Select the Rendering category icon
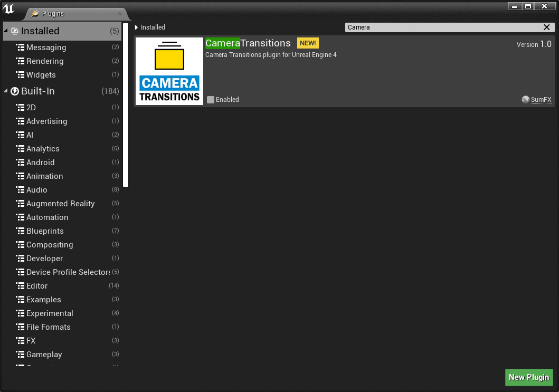This screenshot has height=392, width=559. [x=21, y=61]
